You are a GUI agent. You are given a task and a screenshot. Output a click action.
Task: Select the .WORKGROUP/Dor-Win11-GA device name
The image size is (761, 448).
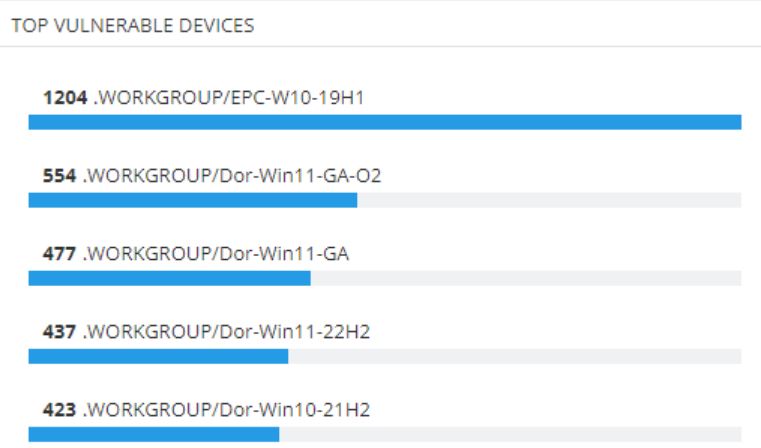[215, 254]
